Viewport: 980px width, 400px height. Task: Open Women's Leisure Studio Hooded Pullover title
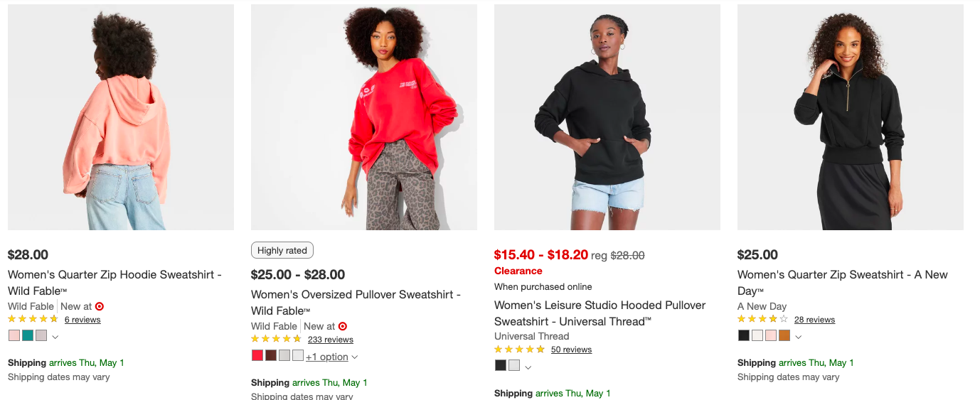coord(600,313)
